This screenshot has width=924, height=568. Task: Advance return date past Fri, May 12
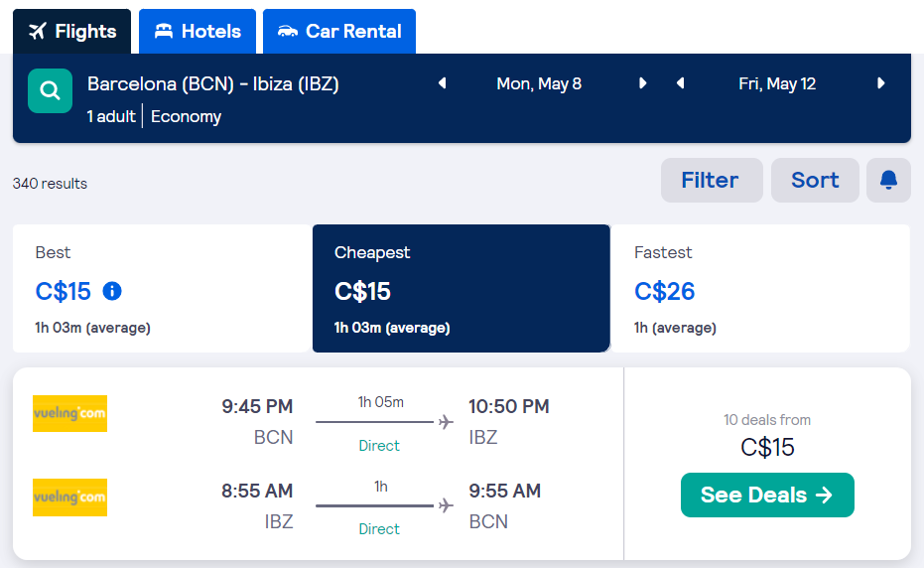pyautogui.click(x=881, y=83)
